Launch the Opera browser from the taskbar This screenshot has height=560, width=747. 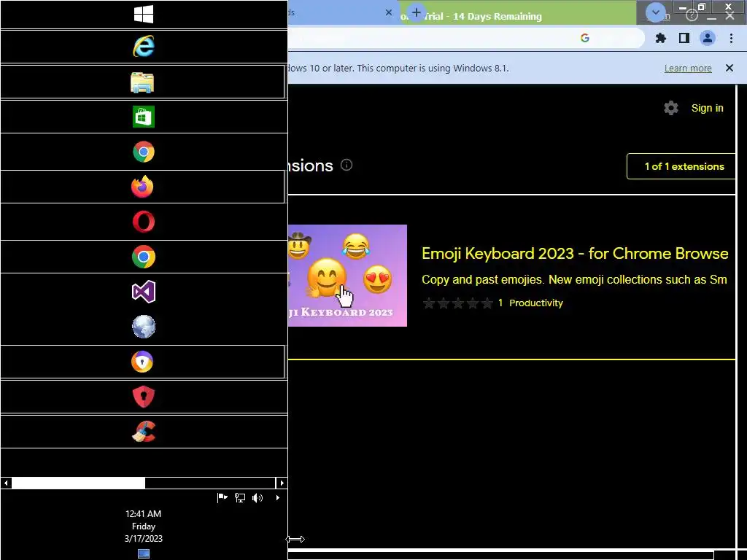pyautogui.click(x=144, y=222)
